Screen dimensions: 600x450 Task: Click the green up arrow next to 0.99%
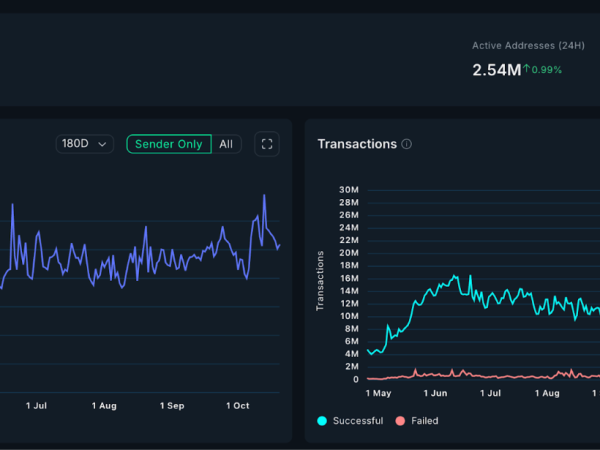(x=527, y=68)
